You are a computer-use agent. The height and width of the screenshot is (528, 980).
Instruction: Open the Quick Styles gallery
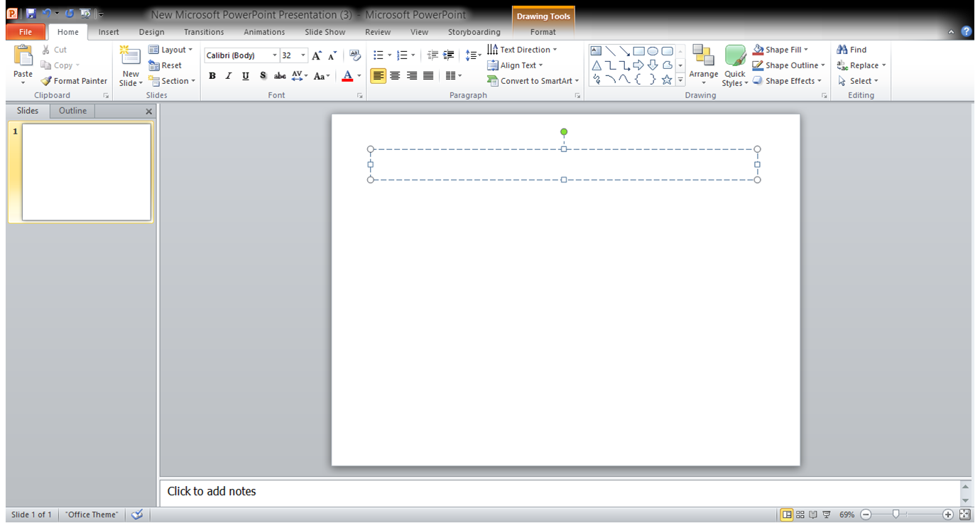click(x=735, y=65)
